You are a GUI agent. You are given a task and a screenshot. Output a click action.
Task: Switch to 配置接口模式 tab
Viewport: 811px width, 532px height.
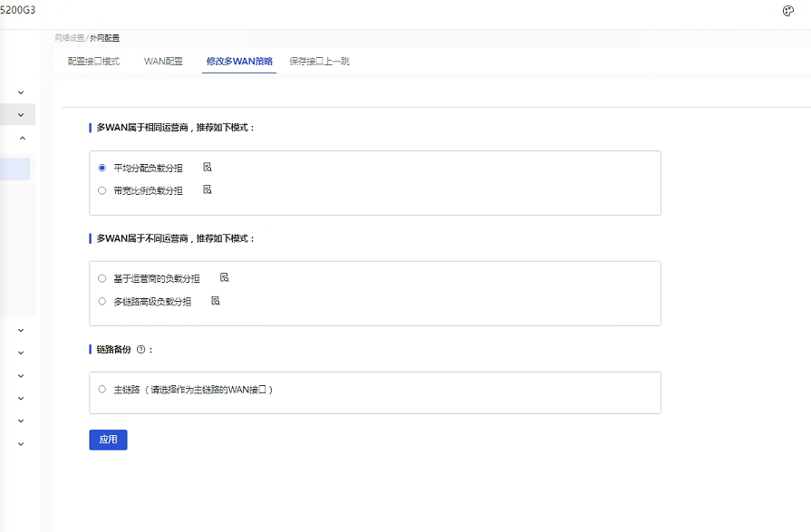click(93, 61)
